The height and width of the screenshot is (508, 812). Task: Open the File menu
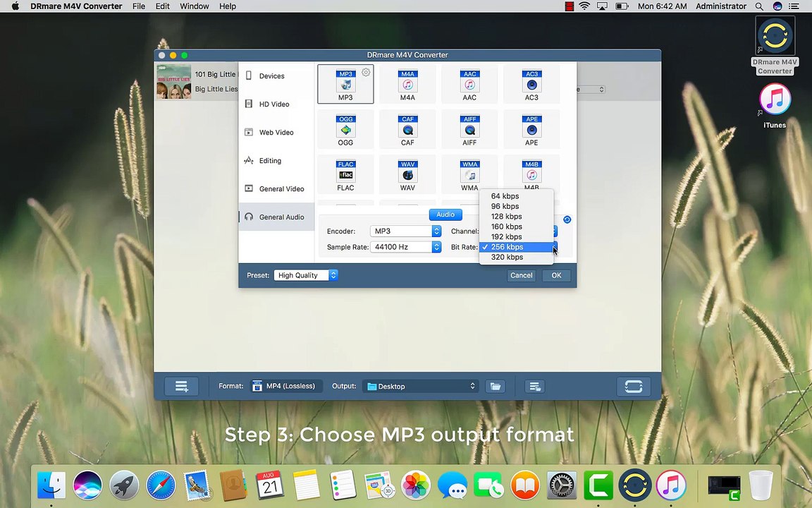click(x=139, y=6)
